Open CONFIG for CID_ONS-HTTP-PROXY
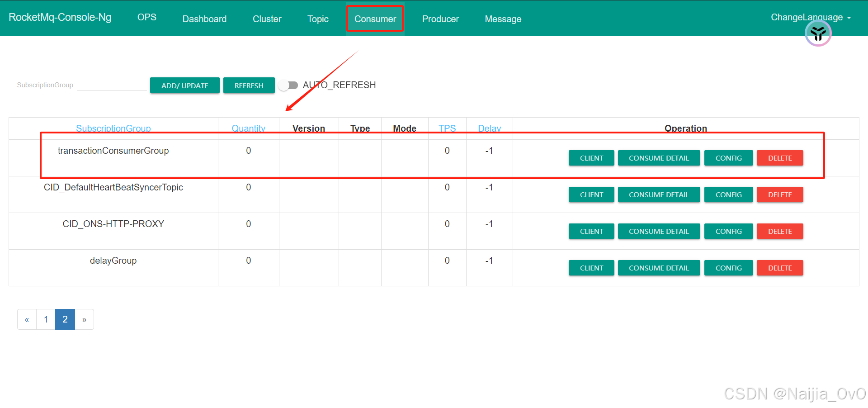The image size is (868, 408). (x=728, y=231)
